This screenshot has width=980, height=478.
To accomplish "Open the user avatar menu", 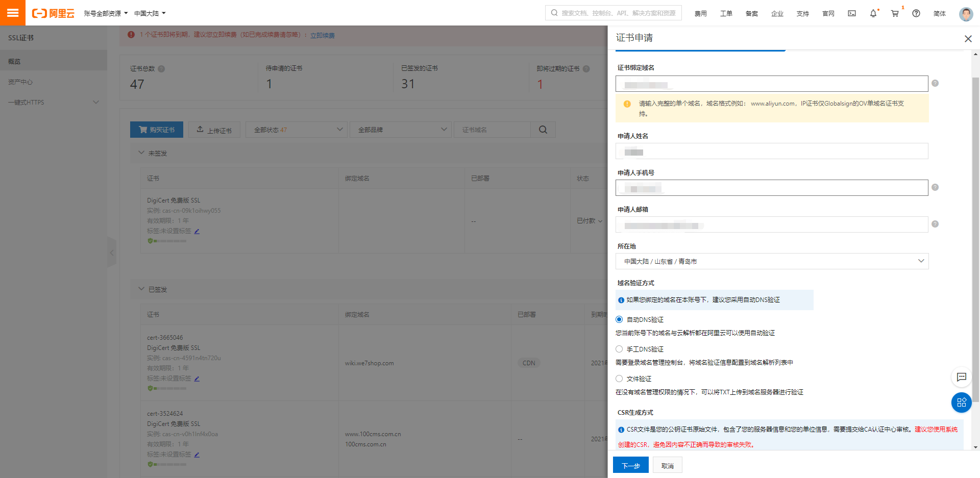I will (966, 14).
